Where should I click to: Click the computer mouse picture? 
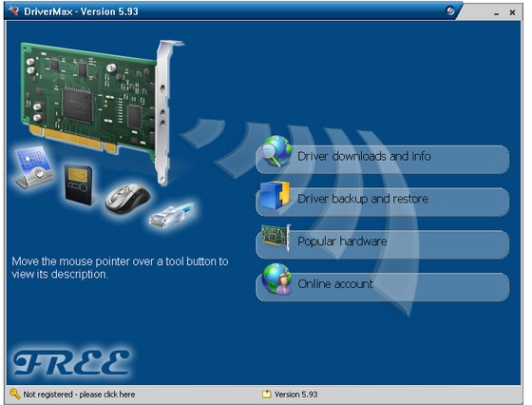128,199
